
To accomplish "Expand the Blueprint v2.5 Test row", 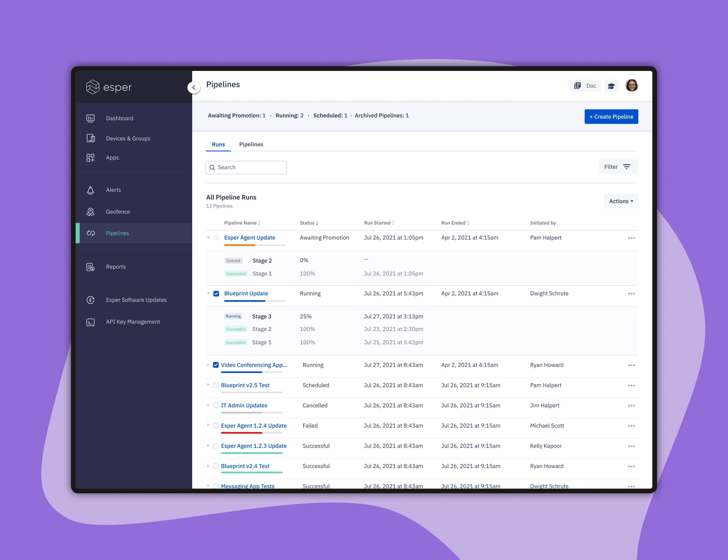I will (x=208, y=385).
